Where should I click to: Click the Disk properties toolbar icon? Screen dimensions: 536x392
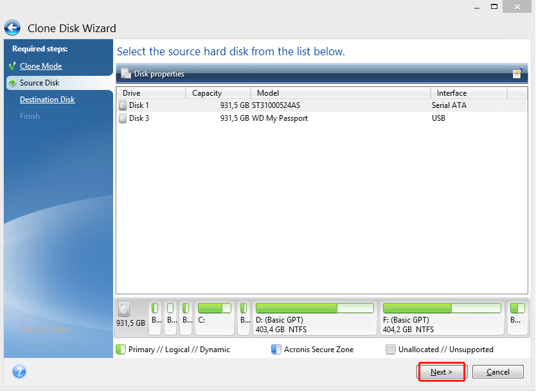click(126, 73)
